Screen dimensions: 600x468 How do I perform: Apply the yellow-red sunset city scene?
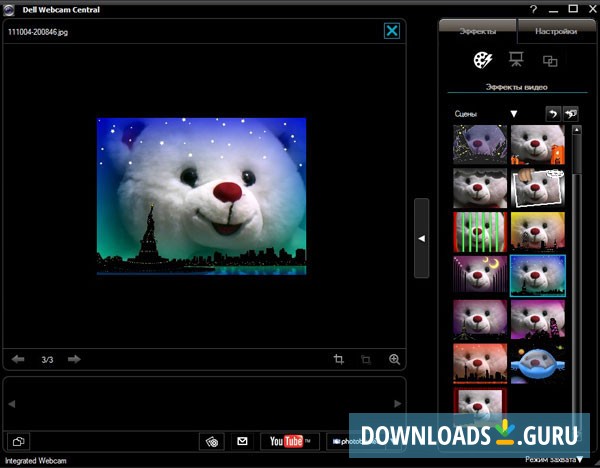(538, 232)
